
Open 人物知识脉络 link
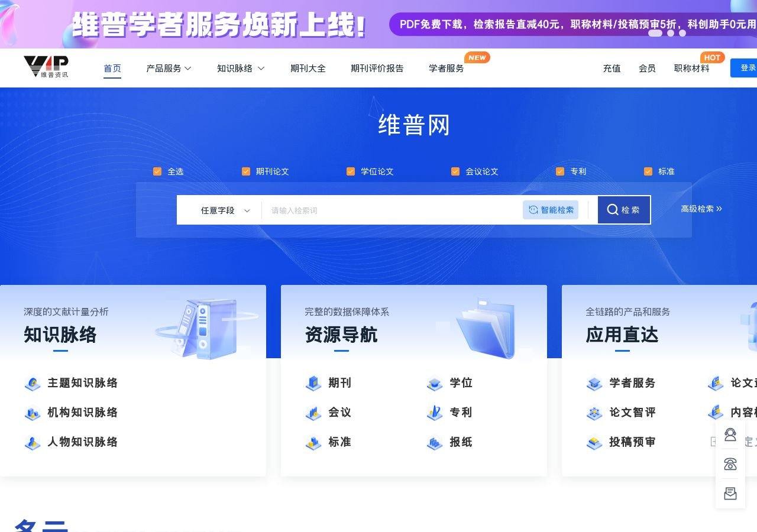[x=83, y=442]
